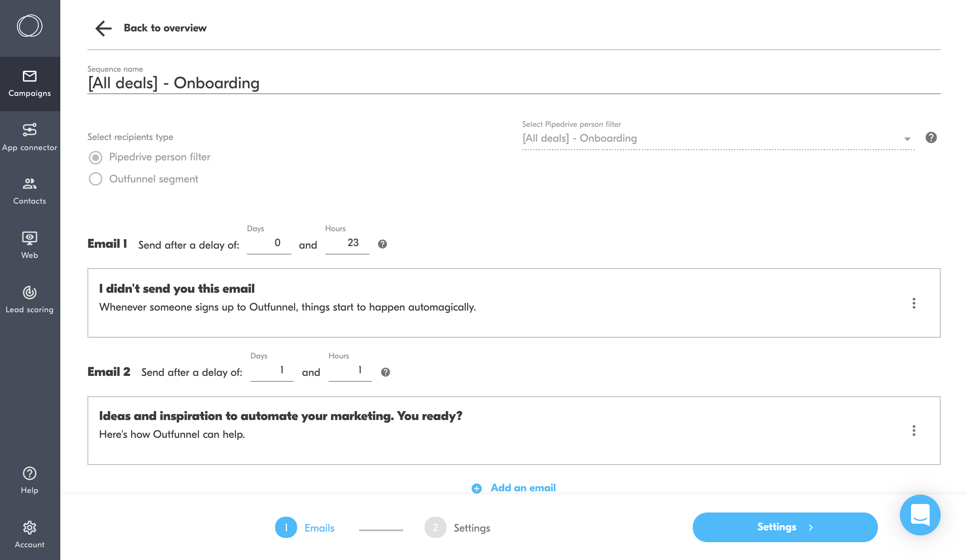
Task: Click the Email 1 Hours delay field
Action: click(x=347, y=243)
